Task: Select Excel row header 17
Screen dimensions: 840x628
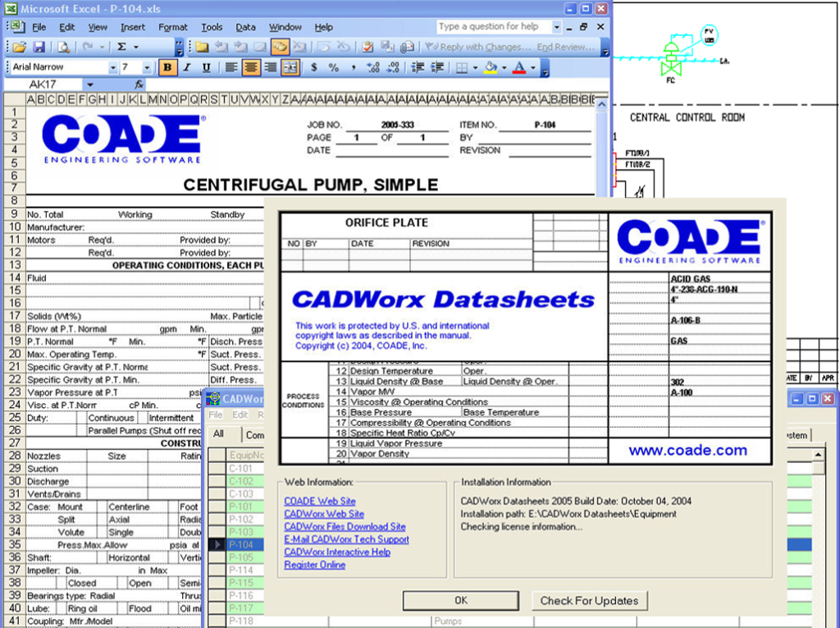Action: 15,316
